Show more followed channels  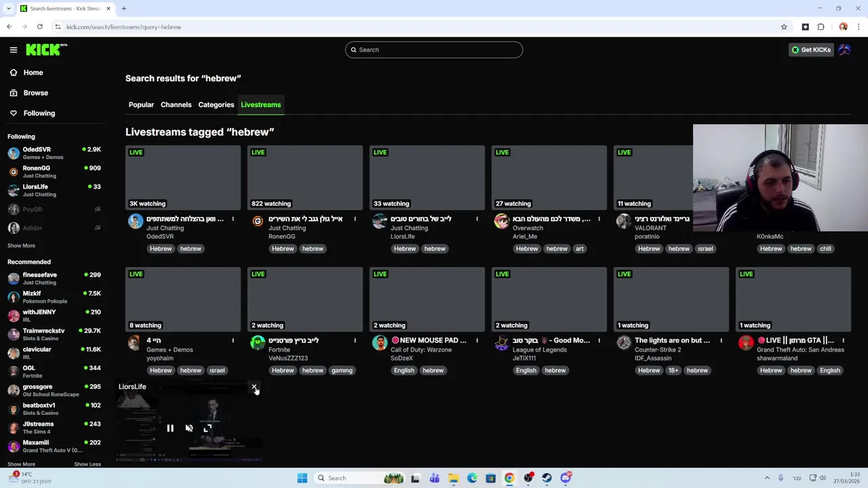[21, 245]
